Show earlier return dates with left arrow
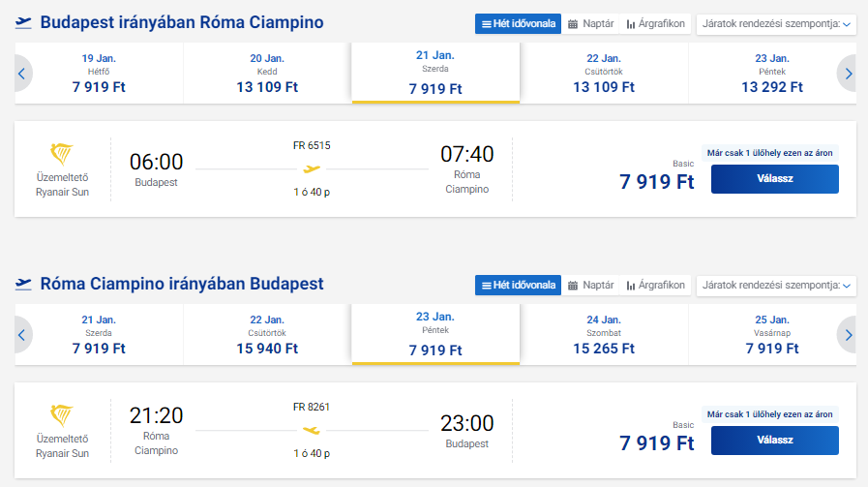 (23, 334)
